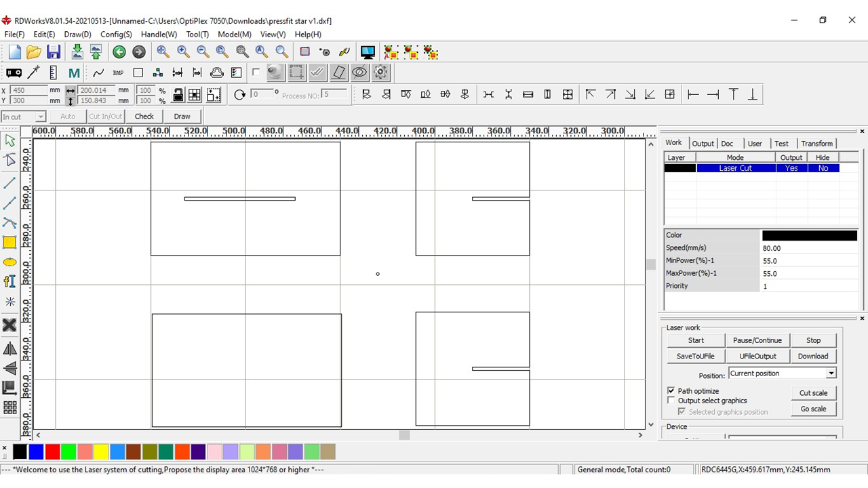Switch to the Transform tab
The image size is (868, 488).
coord(816,144)
